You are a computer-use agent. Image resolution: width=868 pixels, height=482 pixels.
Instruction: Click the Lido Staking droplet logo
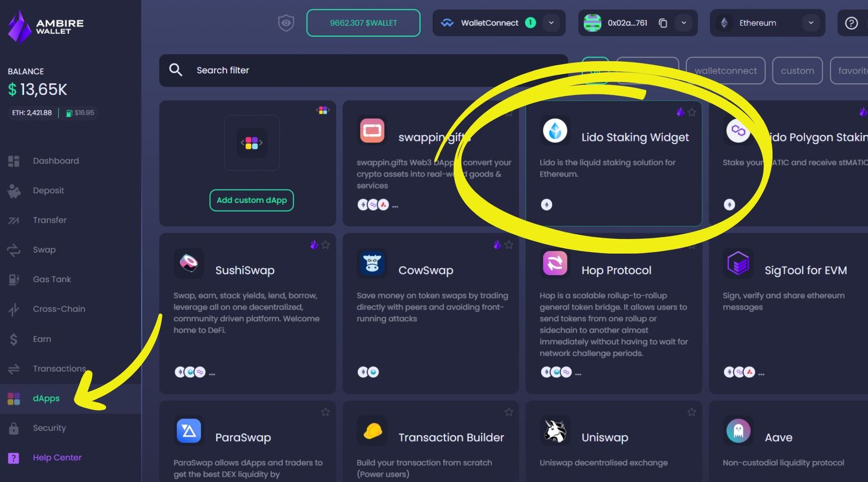pyautogui.click(x=555, y=131)
